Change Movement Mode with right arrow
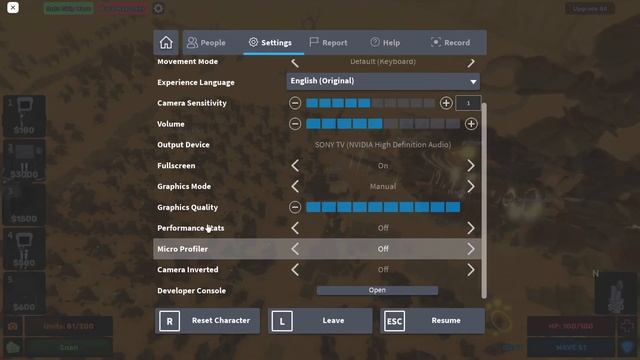This screenshot has width=640, height=360. pyautogui.click(x=471, y=62)
